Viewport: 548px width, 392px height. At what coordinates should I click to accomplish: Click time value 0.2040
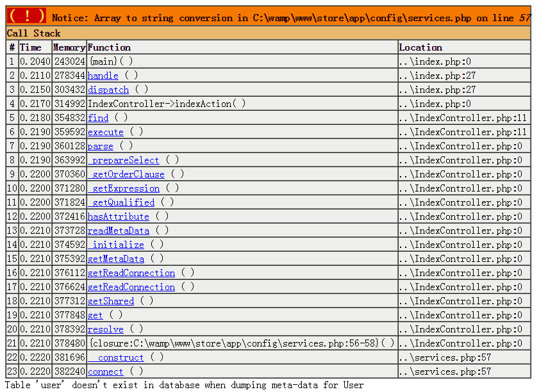click(x=35, y=61)
